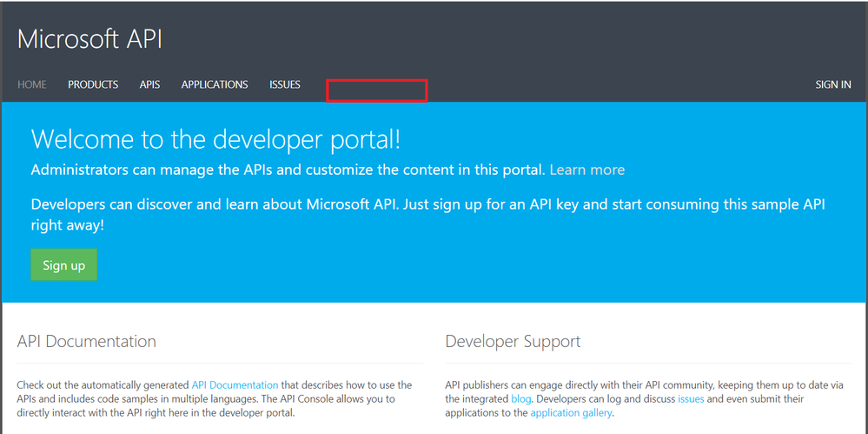
Task: Go to the HOME nav item
Action: tap(32, 85)
